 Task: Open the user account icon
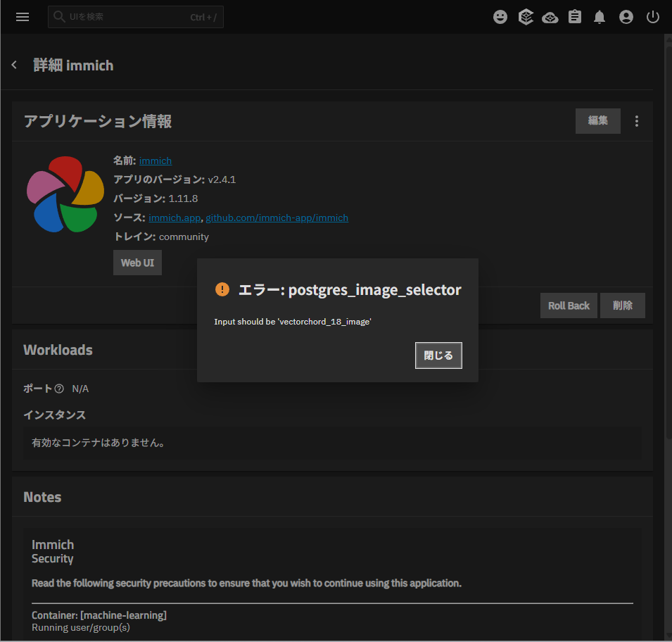(x=626, y=17)
